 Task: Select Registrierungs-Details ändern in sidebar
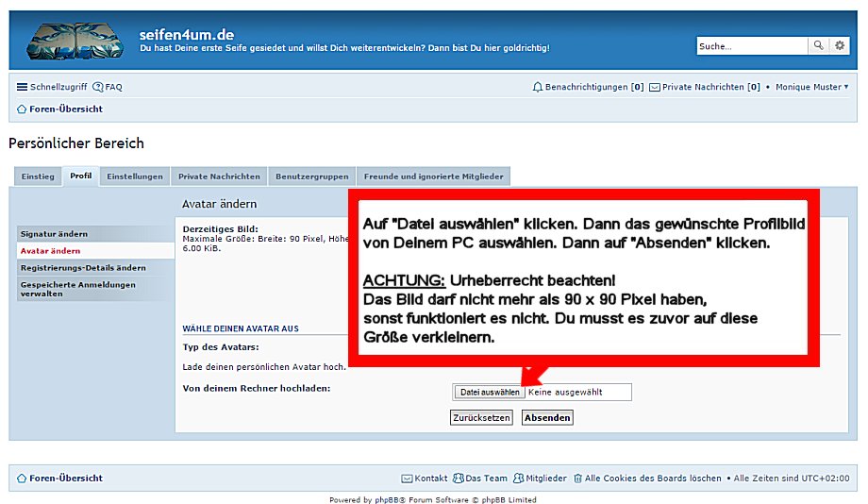[83, 268]
